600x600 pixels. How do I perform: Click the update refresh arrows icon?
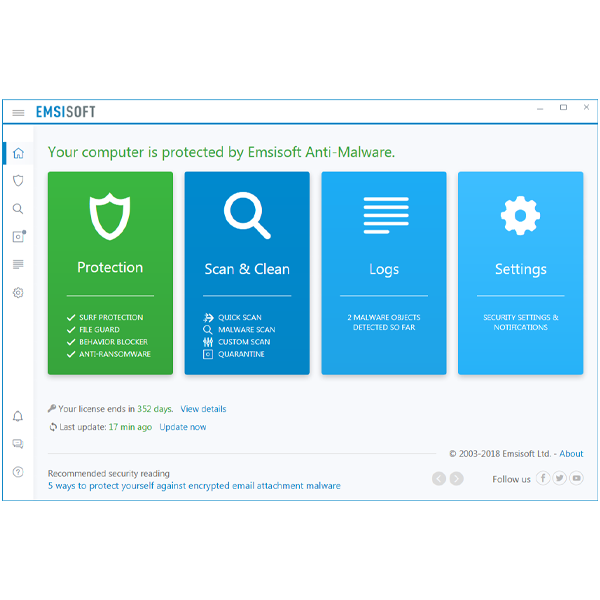coord(53,427)
